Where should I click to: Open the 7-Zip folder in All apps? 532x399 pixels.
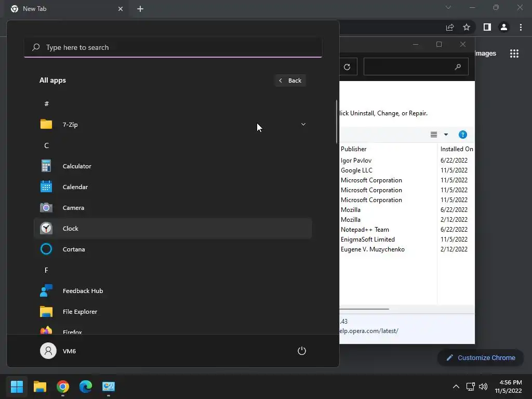tap(172, 125)
